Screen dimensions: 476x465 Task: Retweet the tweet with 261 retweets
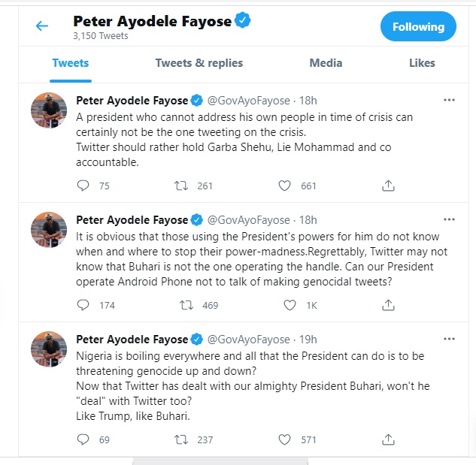click(x=180, y=186)
